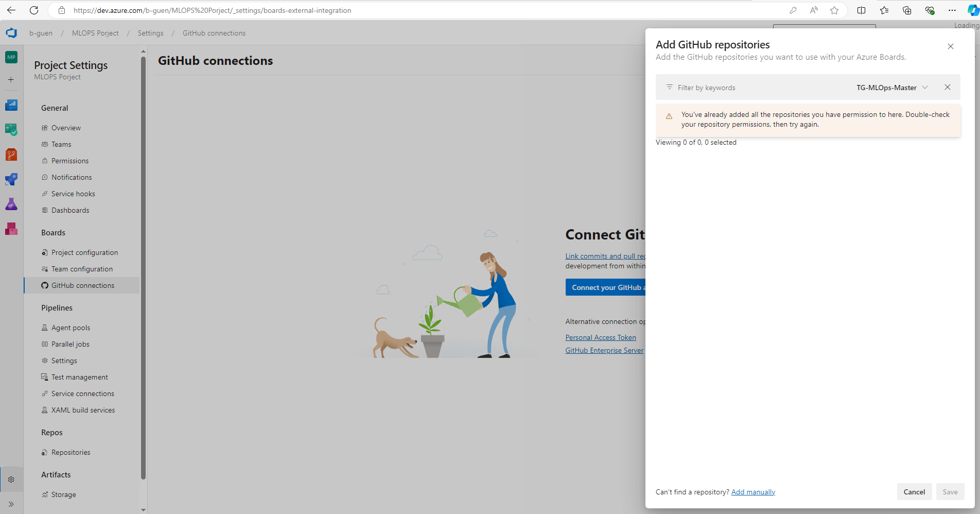Viewport: 980px width, 514px height.
Task: Click settings sidebar scroll up arrow
Action: click(143, 52)
